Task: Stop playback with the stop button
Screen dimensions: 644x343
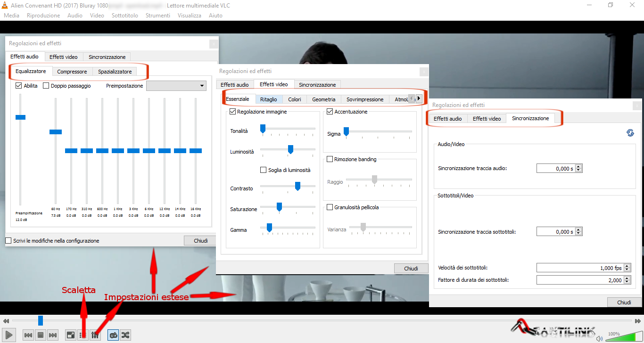Action: [41, 335]
